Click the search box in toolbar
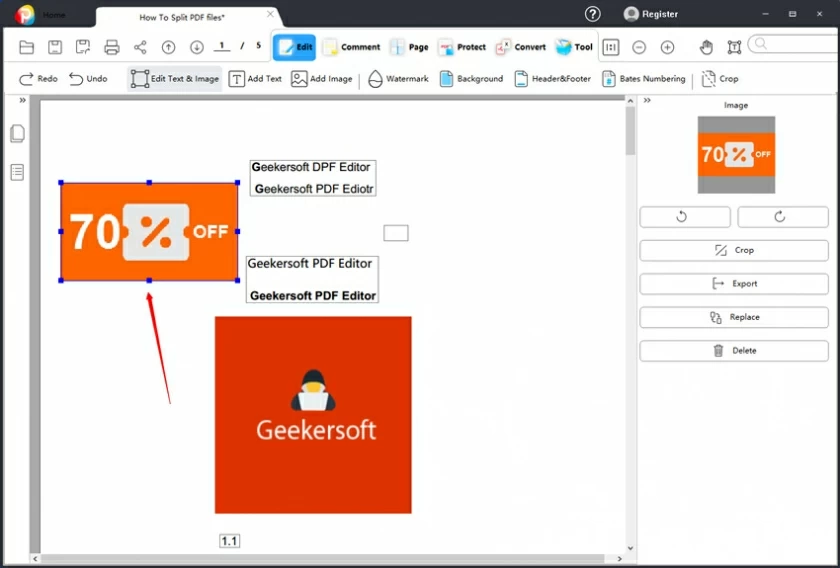840x568 pixels. point(794,44)
